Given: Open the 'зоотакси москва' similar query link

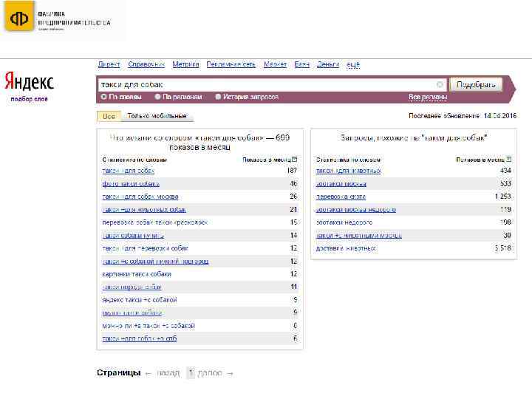Looking at the screenshot, I should click(341, 184).
